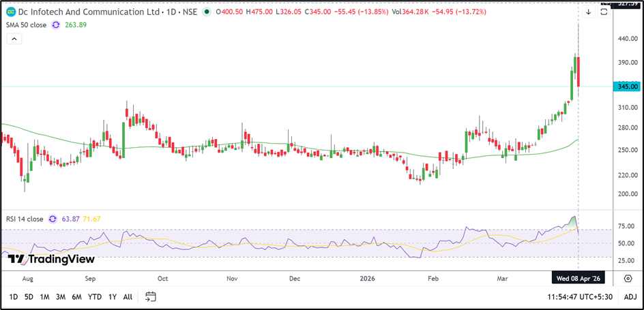Click the down arrow icon at top right
The width and height of the screenshot is (644, 310).
588,11
